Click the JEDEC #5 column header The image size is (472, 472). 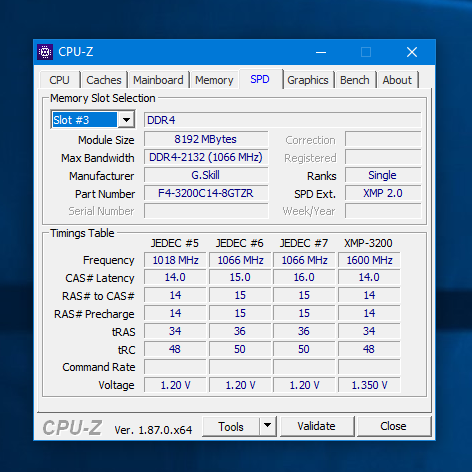[x=175, y=243]
